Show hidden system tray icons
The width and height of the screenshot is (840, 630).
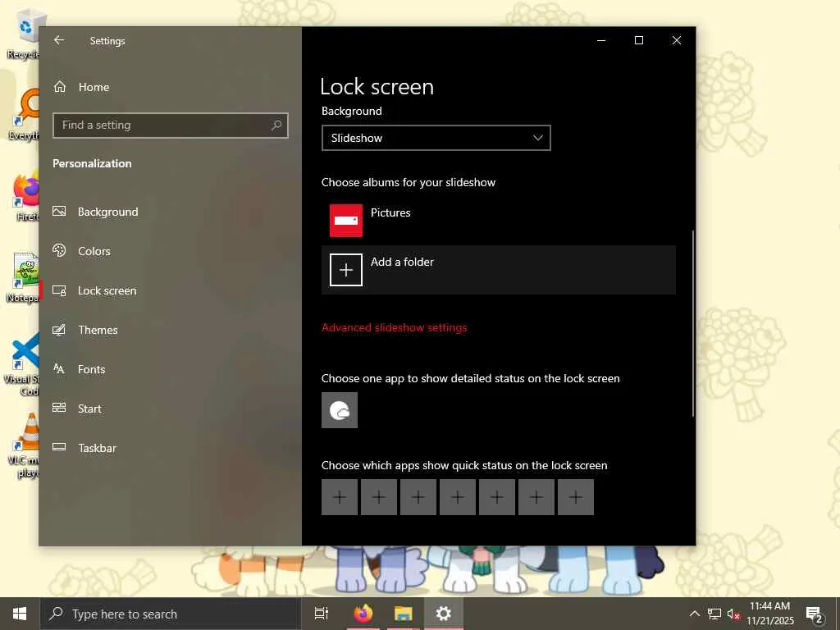[x=694, y=614]
